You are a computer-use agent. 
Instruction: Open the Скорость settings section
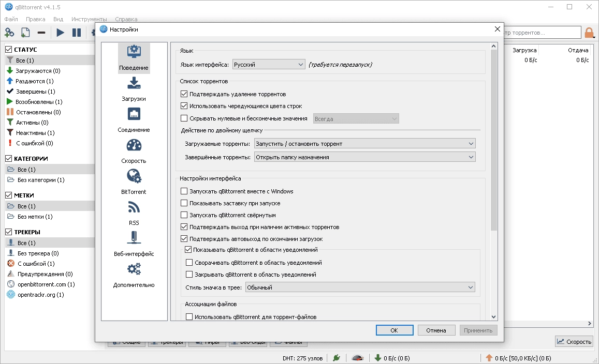[x=134, y=151]
